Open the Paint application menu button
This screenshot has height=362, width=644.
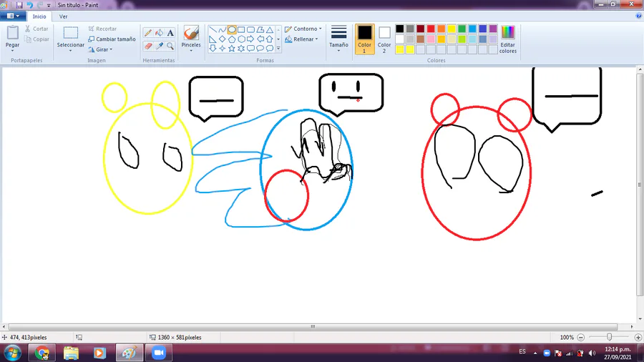coord(13,16)
